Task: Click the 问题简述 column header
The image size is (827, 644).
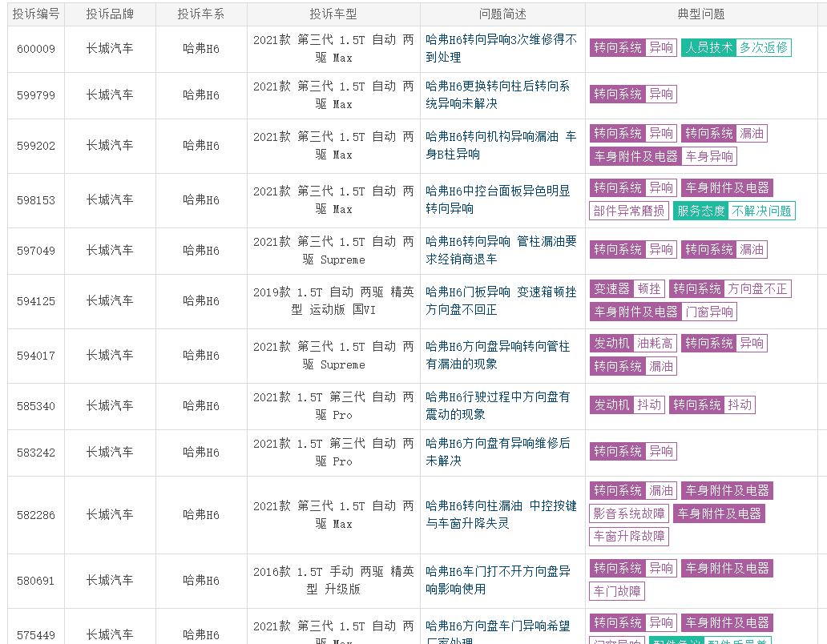Action: click(502, 14)
